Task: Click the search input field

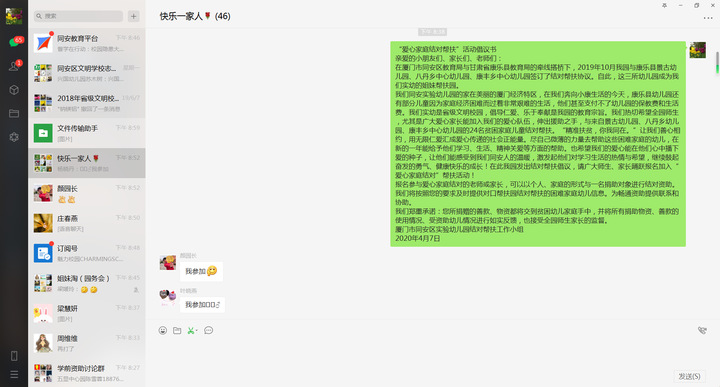Action: pyautogui.click(x=79, y=16)
